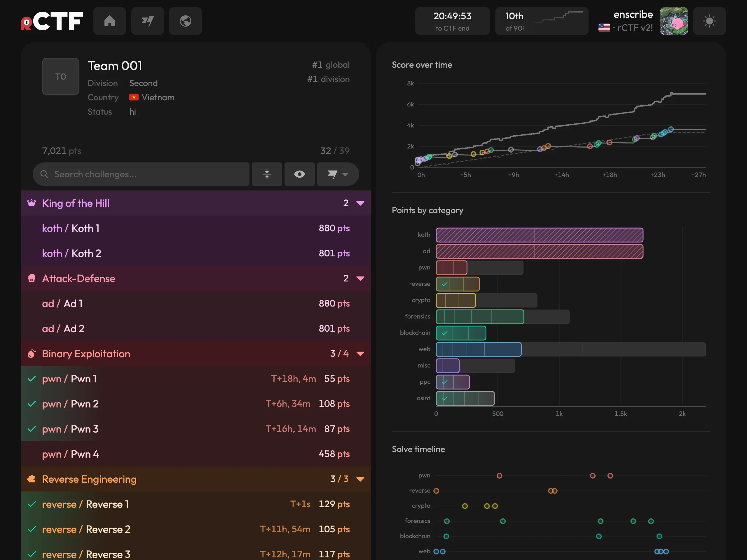Focus the Search challenges field

click(141, 174)
